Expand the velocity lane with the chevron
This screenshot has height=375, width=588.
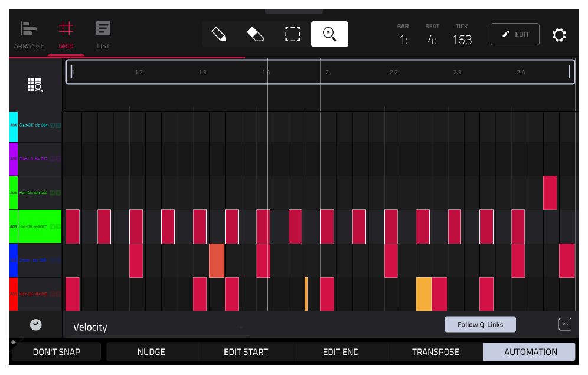point(565,324)
